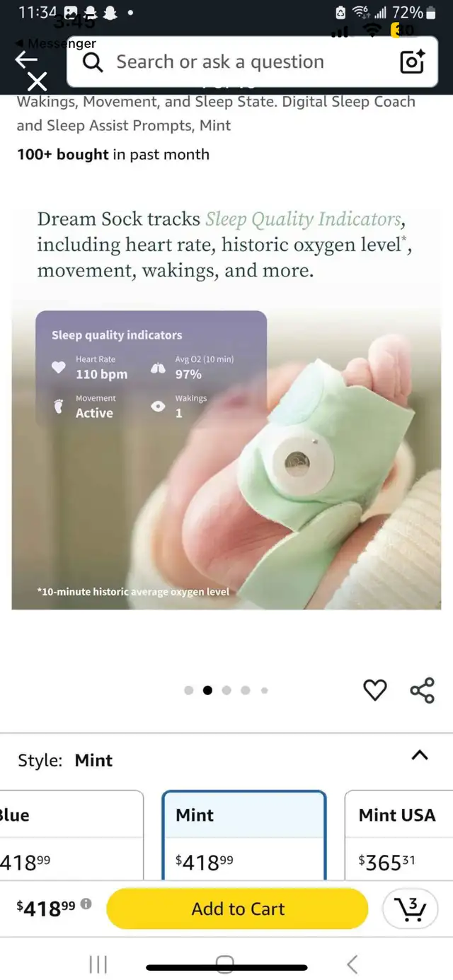Tap the back arrow icon
Viewport: 453px width, 980px height.
pos(27,60)
